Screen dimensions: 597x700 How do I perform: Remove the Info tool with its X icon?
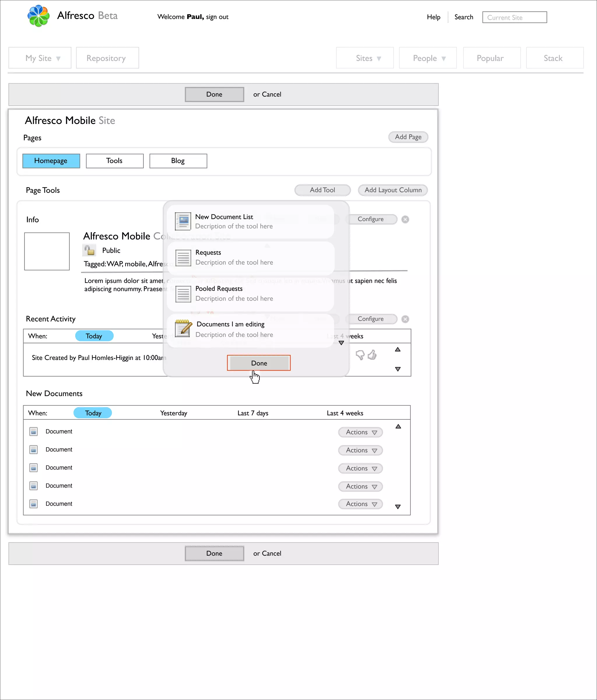point(405,219)
